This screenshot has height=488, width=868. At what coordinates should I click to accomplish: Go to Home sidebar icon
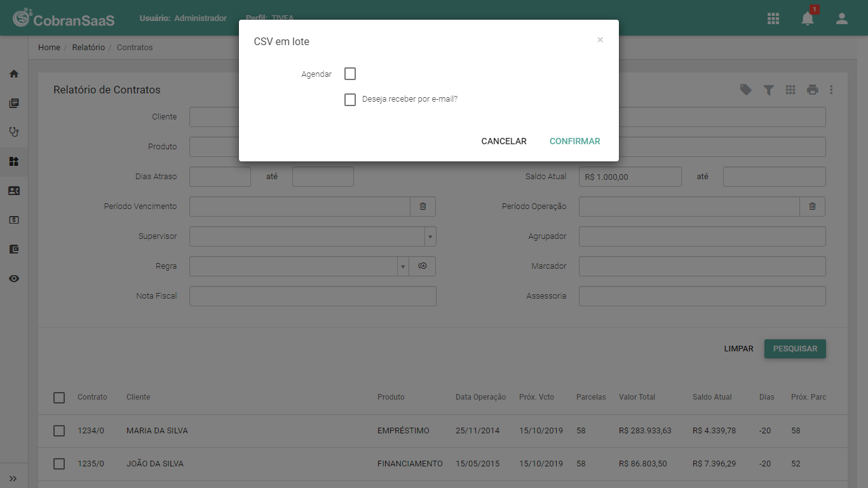pos(14,74)
